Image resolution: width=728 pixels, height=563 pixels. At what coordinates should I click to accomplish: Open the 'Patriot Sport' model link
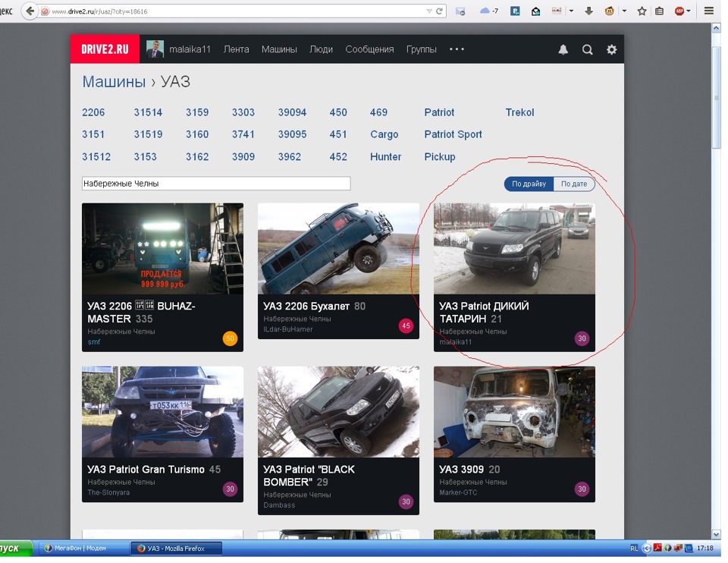pos(453,134)
